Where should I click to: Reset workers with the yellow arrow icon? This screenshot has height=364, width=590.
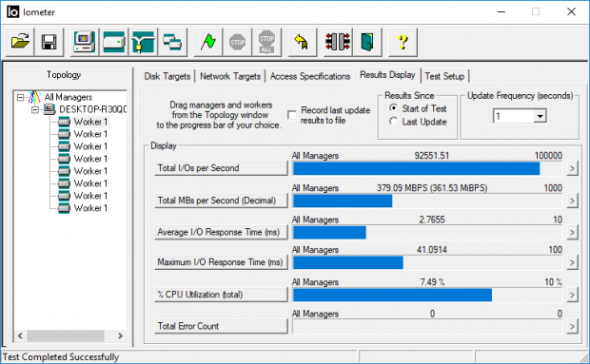point(303,42)
